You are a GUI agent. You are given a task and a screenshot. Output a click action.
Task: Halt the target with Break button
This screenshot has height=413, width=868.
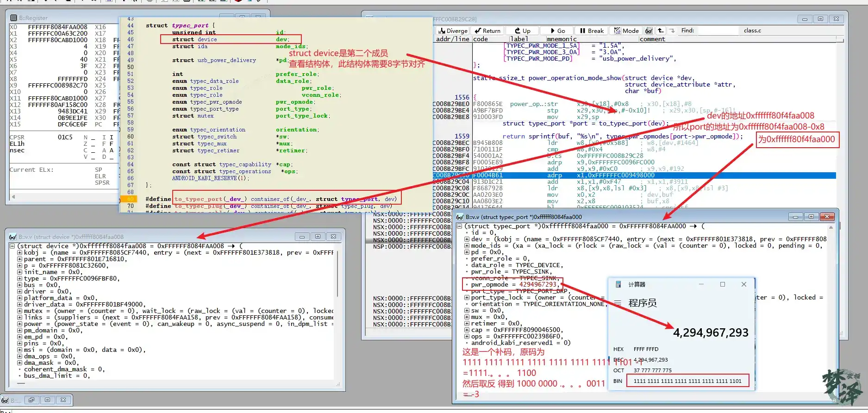(x=592, y=31)
